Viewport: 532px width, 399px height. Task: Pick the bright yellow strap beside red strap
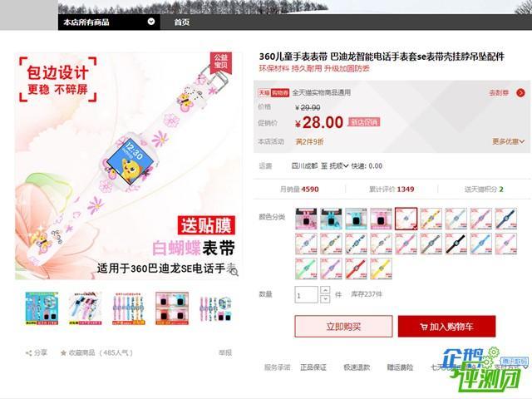click(381, 268)
